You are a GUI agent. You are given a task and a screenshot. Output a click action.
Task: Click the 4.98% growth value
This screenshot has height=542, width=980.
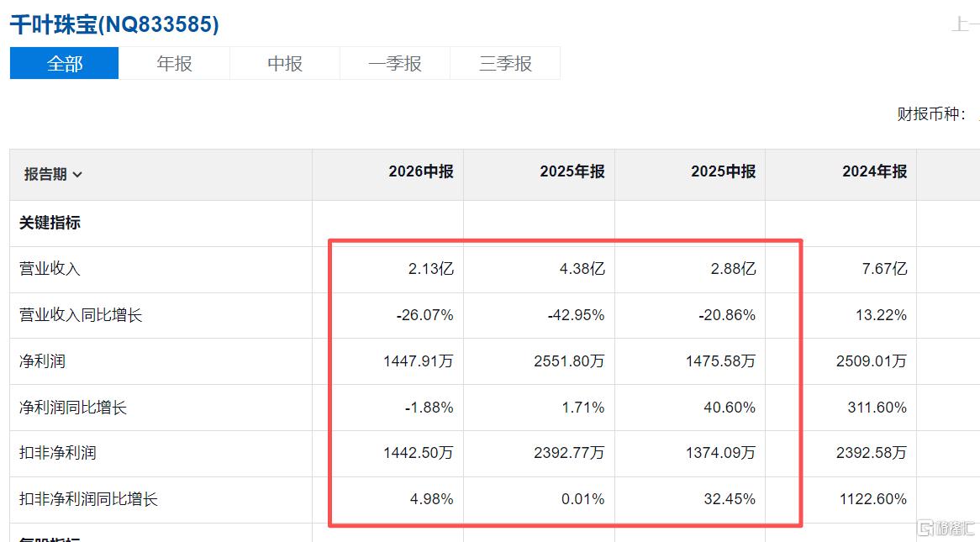tap(433, 499)
